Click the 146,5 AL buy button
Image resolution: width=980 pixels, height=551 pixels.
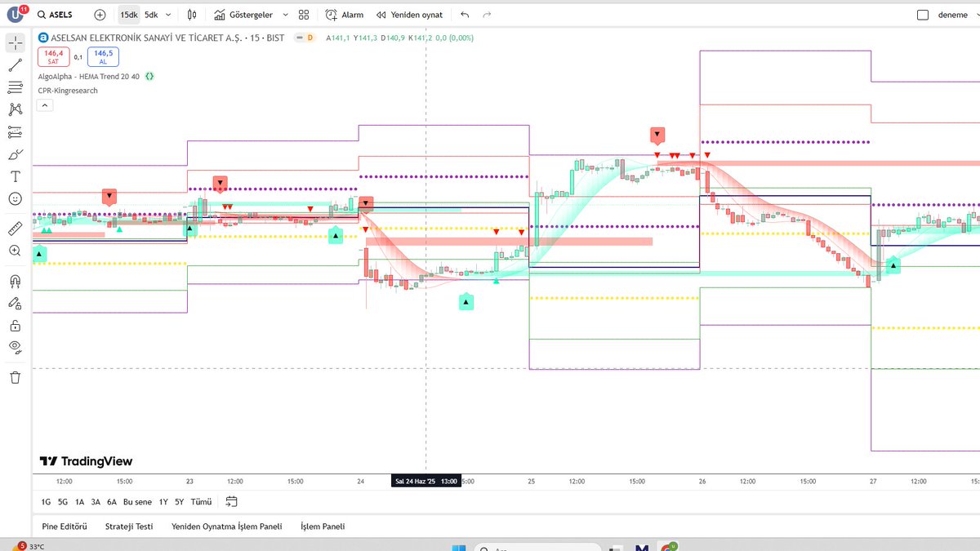103,56
